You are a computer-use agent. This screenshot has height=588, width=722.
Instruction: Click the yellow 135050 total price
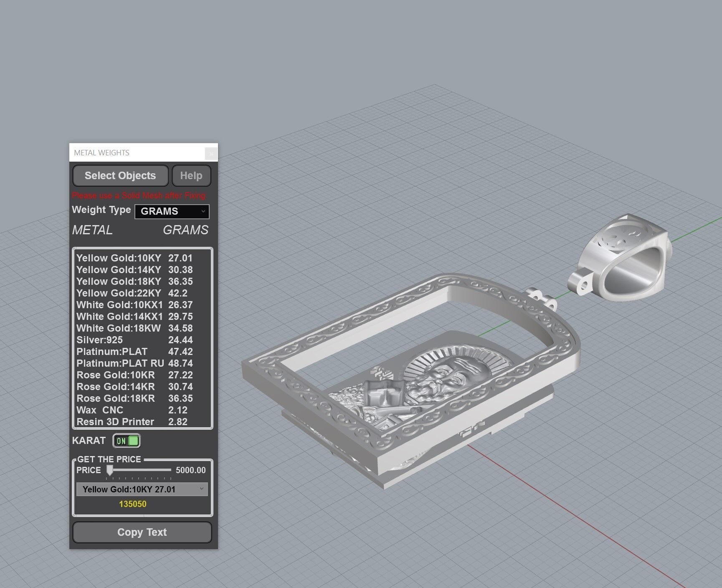(x=133, y=504)
